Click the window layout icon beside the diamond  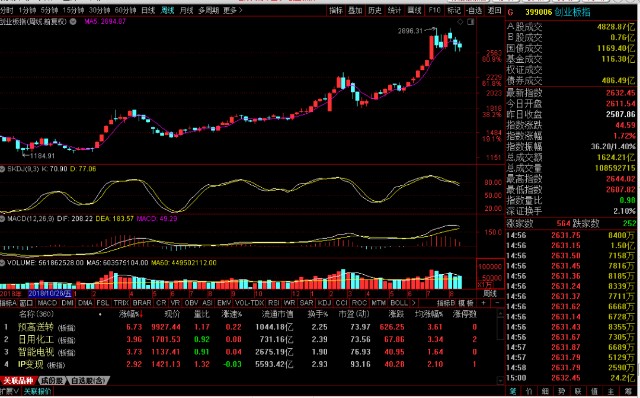pos(470,22)
